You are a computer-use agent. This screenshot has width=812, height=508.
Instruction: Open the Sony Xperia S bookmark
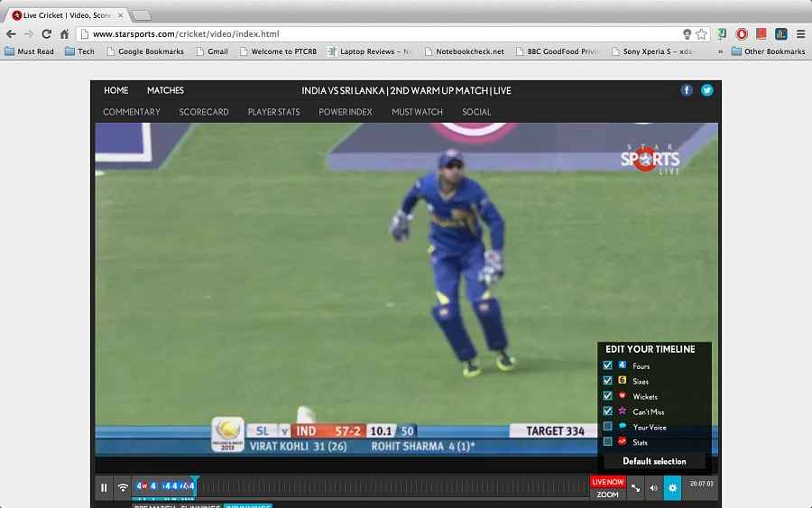click(652, 51)
